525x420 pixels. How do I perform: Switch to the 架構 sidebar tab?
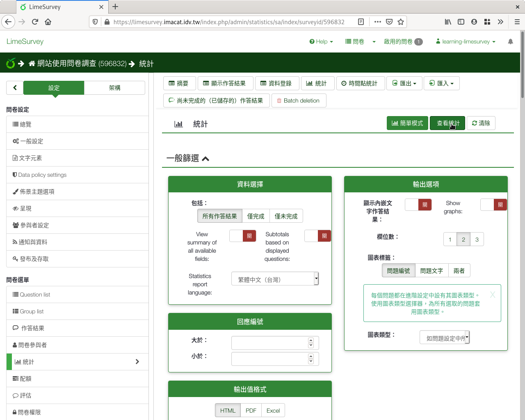(x=115, y=88)
